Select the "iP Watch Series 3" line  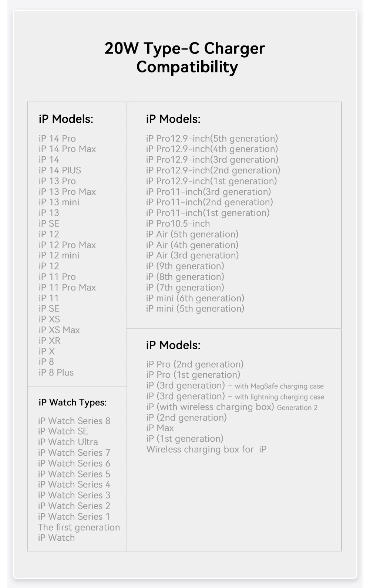click(x=74, y=495)
